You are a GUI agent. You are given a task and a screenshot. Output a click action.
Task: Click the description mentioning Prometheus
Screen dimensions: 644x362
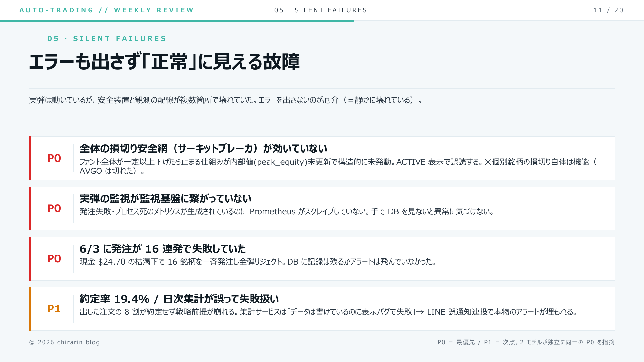click(x=287, y=211)
